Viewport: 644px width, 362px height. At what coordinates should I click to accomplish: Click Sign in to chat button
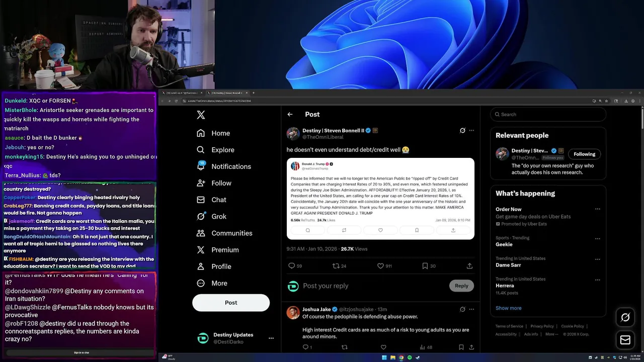coord(81,352)
